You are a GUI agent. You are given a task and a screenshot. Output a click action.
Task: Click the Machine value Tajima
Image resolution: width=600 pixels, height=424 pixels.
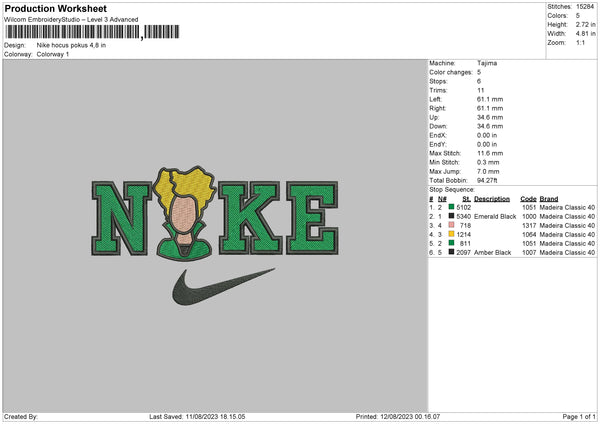pyautogui.click(x=487, y=63)
